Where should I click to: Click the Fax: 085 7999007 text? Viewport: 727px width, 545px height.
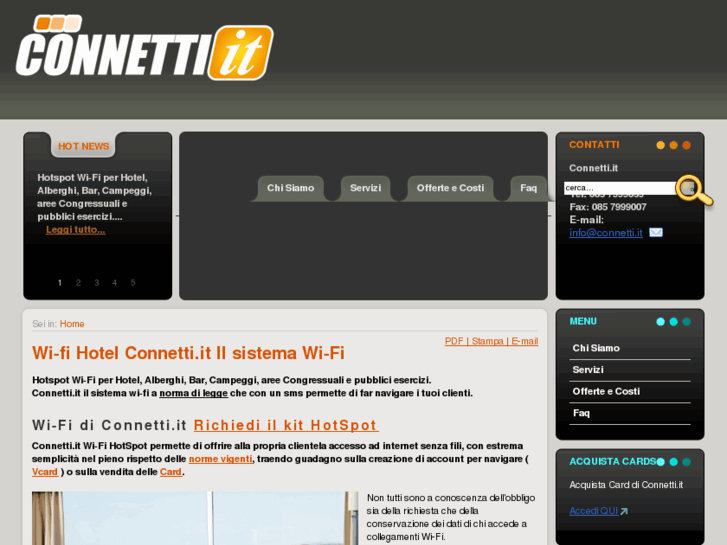(608, 207)
